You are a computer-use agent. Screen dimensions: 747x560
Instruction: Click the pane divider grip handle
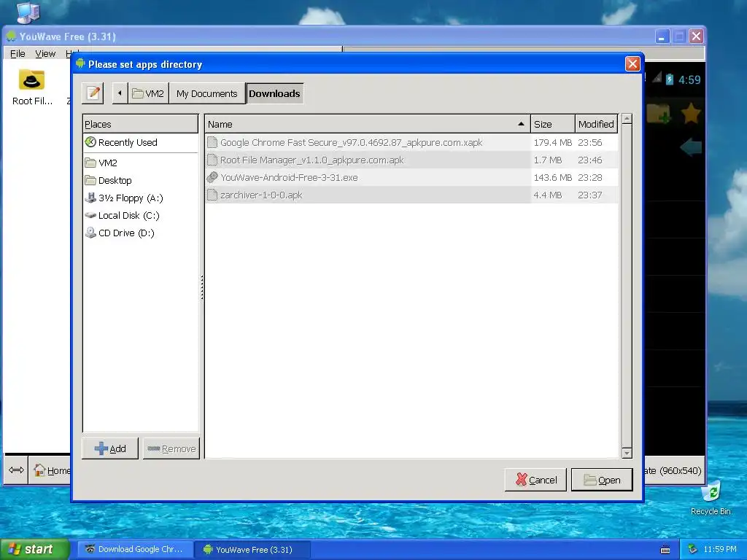point(202,287)
